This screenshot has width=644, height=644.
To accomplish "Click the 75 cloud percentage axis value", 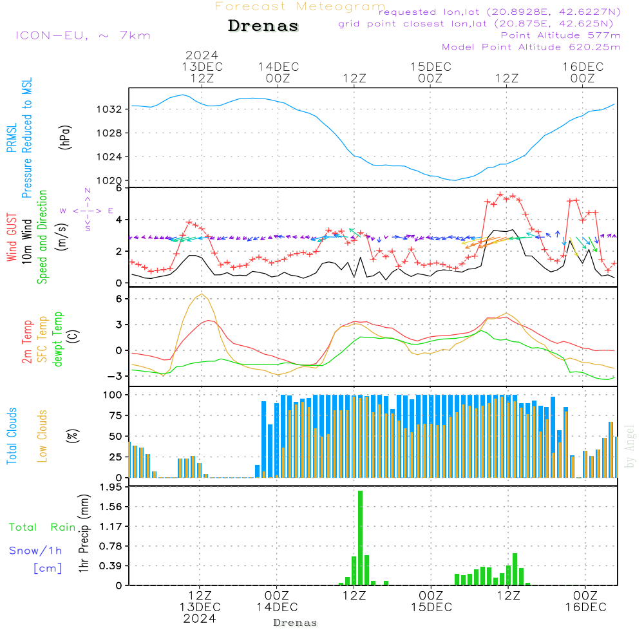I will (x=116, y=415).
